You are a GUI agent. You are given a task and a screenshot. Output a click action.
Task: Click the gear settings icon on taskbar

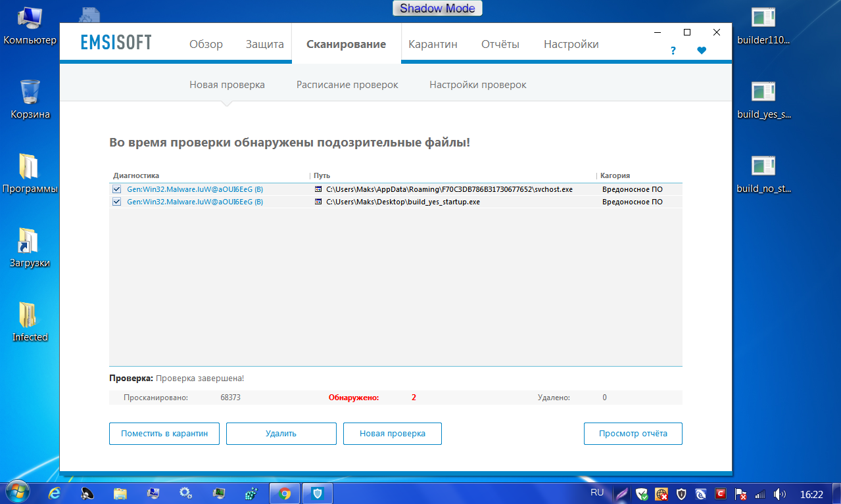[186, 493]
